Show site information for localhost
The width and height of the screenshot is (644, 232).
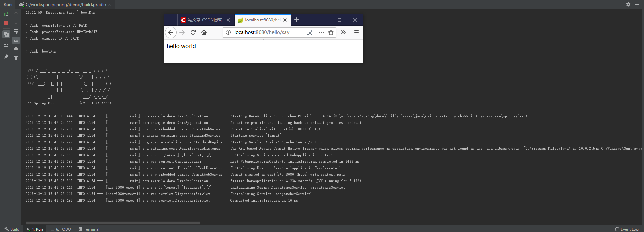228,32
